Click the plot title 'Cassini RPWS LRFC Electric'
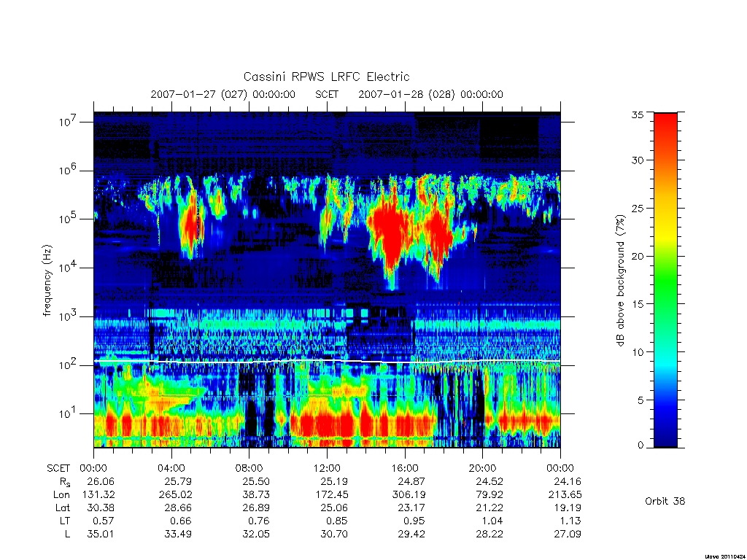747x560 pixels. point(326,77)
